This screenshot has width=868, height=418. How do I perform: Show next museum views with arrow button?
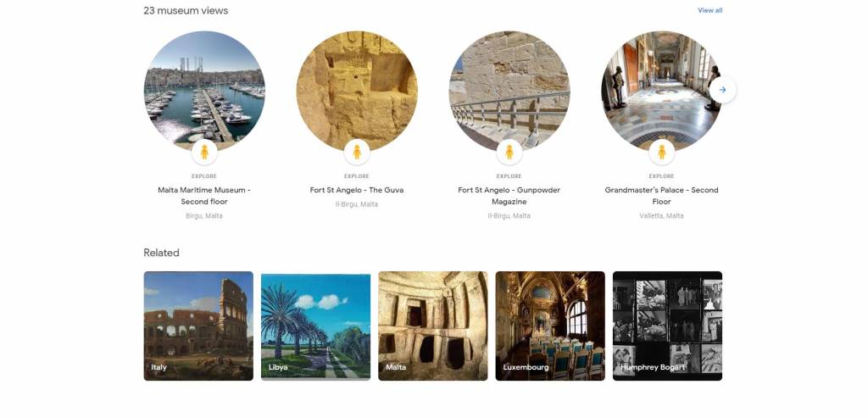pyautogui.click(x=722, y=90)
